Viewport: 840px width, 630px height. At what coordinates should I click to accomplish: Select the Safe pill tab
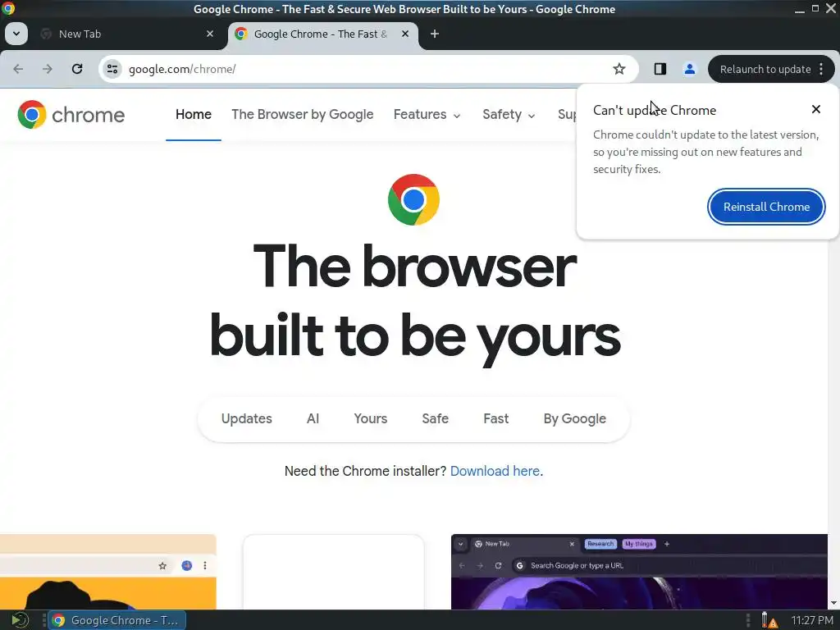click(x=435, y=419)
